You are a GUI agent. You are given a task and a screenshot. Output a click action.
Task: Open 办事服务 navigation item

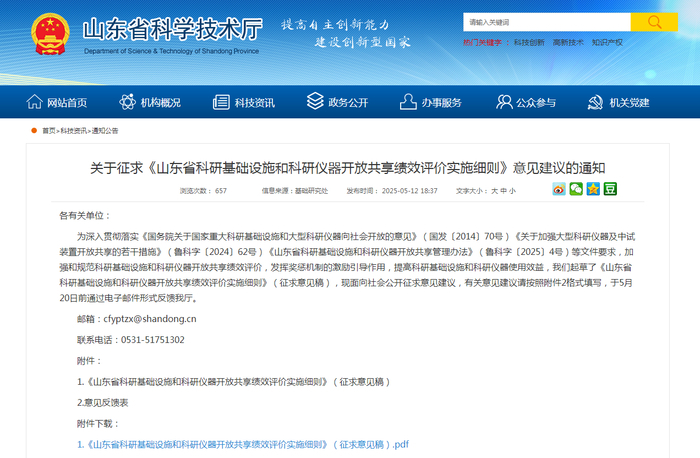point(442,103)
